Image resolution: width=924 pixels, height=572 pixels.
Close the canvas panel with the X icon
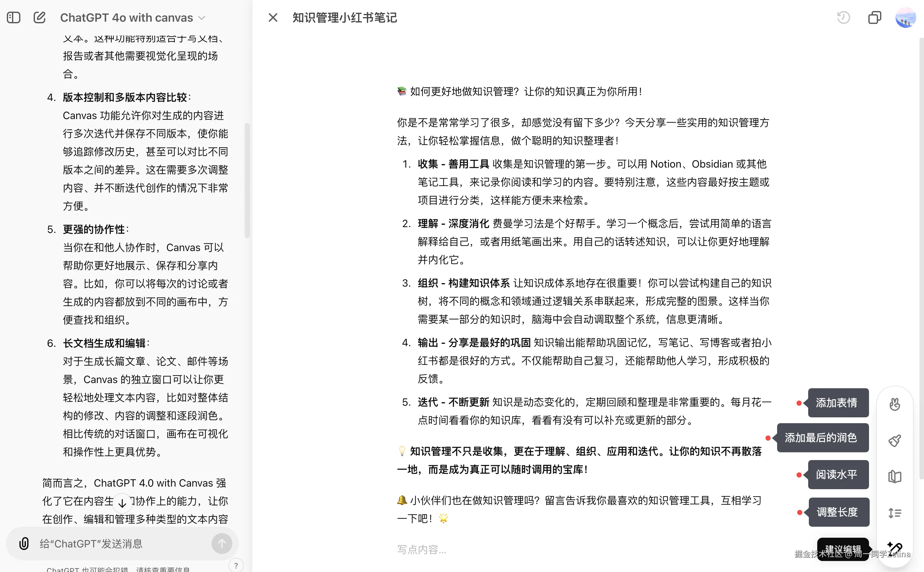click(x=273, y=17)
